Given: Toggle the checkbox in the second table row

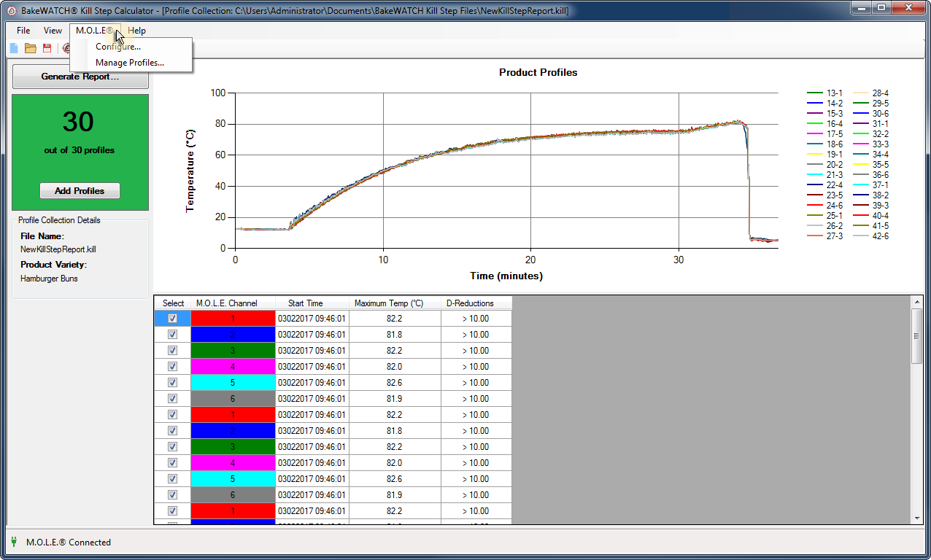Looking at the screenshot, I should tap(173, 335).
